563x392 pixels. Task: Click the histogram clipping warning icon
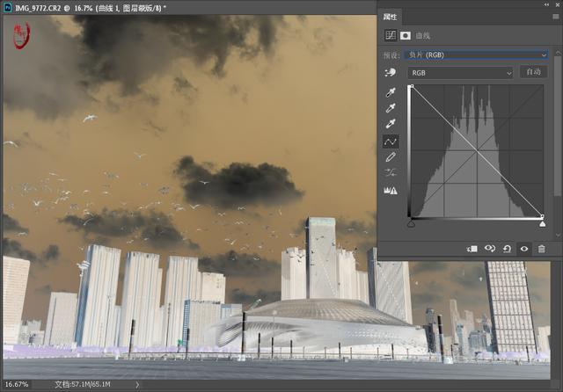tap(391, 190)
